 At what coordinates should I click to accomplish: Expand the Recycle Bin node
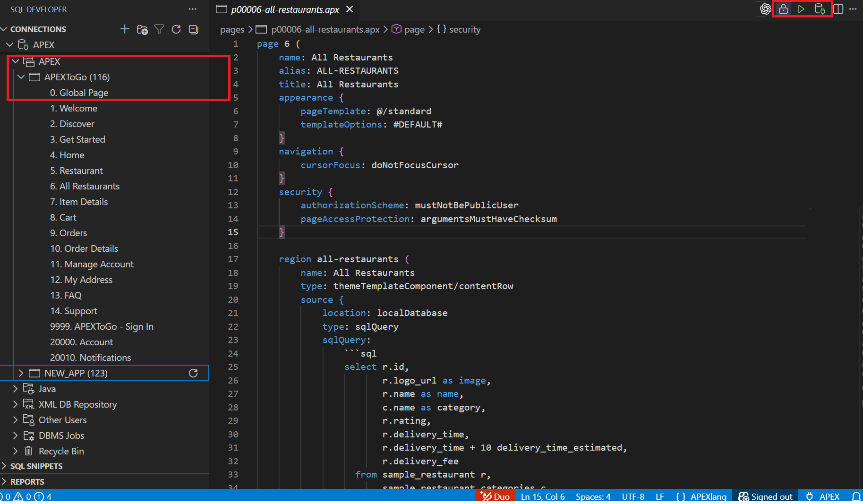click(x=15, y=451)
